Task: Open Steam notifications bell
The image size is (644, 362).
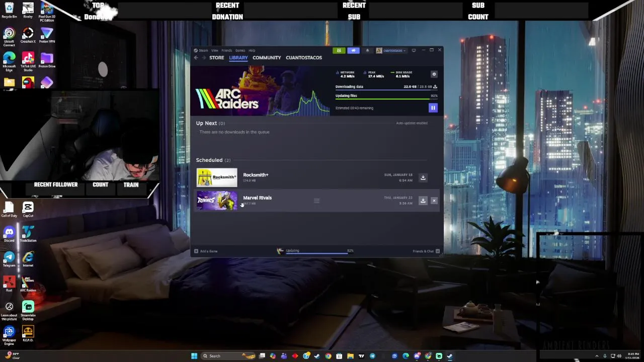Action: (367, 50)
